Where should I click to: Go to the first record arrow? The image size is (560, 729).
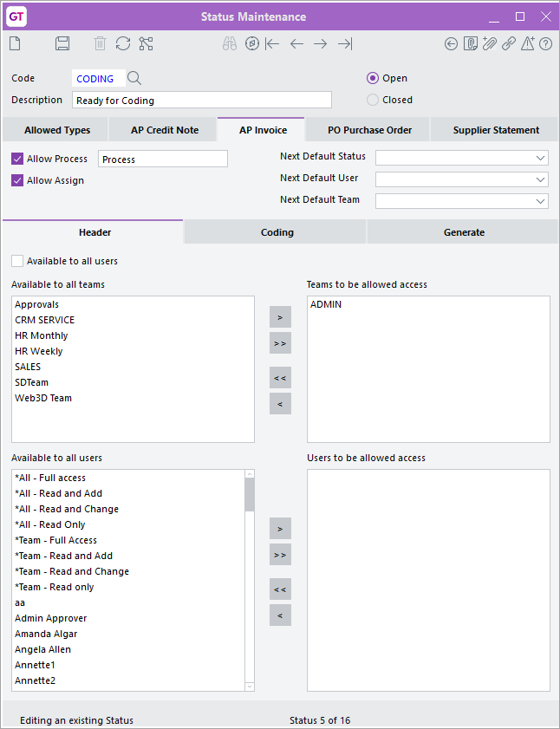click(272, 43)
